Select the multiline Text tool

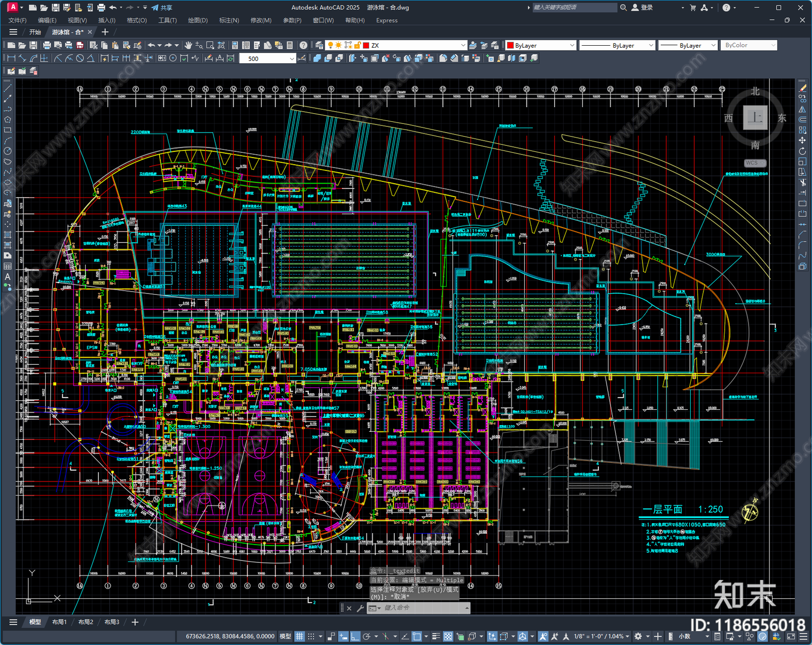(8, 277)
